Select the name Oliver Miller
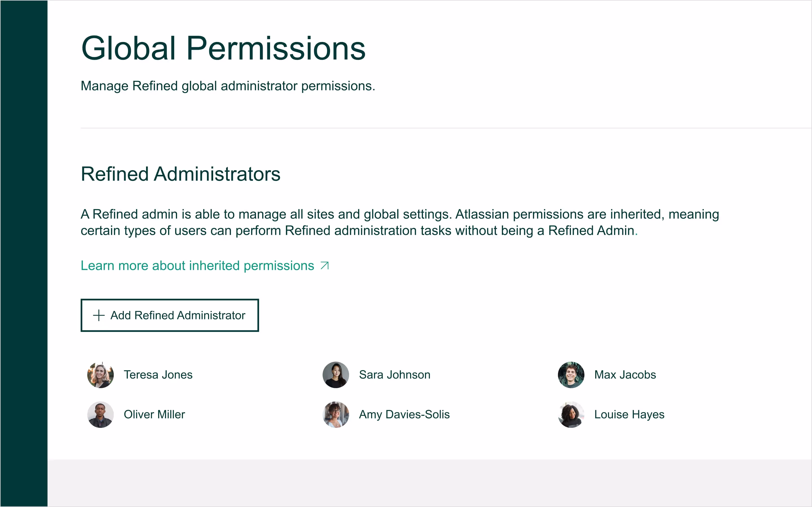This screenshot has width=812, height=507. [154, 414]
